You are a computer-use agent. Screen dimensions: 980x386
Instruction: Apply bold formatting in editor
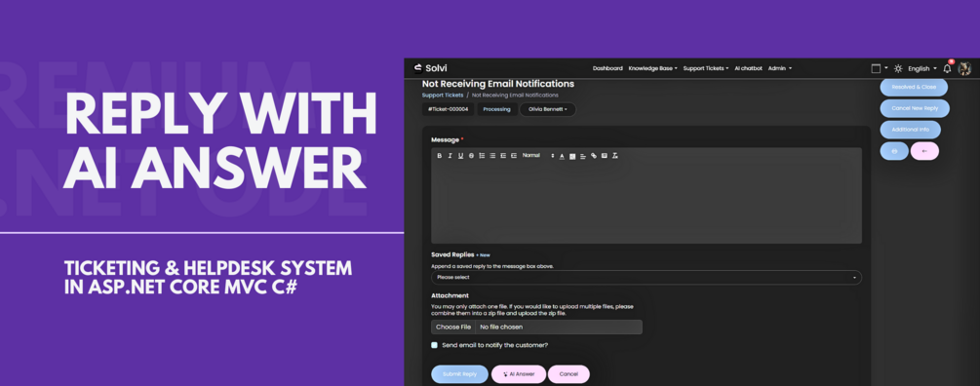pos(440,156)
